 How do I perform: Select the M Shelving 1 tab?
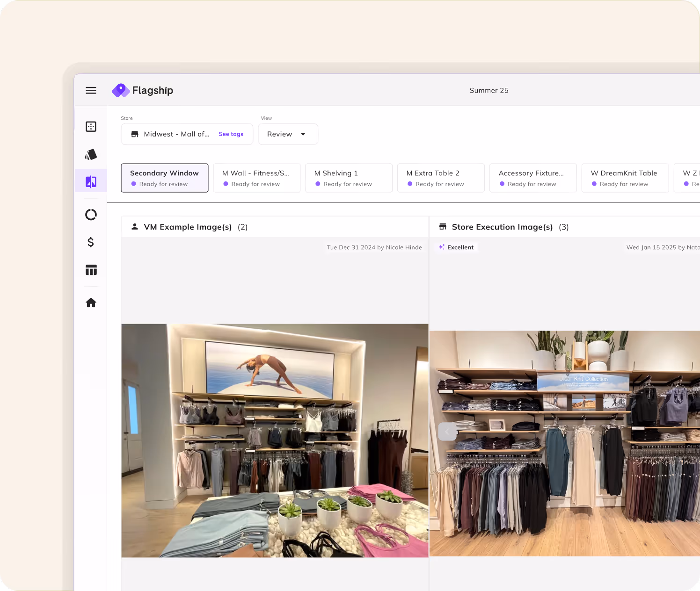(x=349, y=178)
